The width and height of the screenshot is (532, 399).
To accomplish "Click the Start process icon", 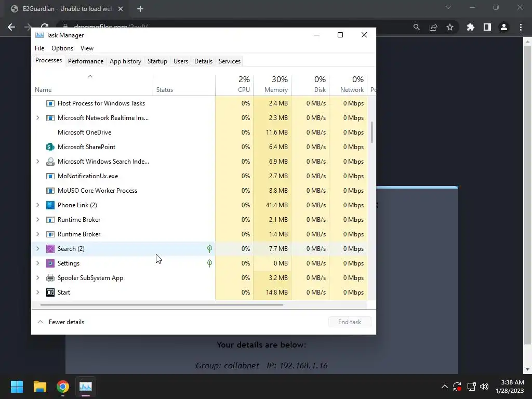I will [50, 292].
